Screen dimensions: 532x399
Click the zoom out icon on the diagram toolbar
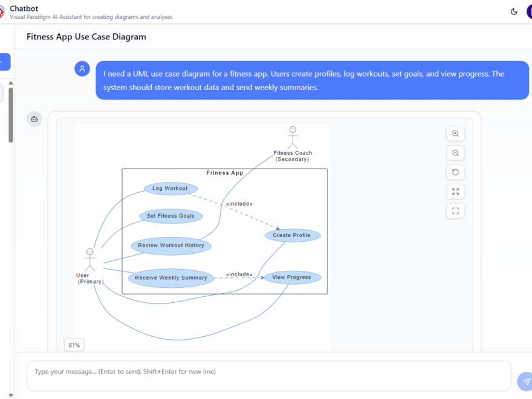[x=455, y=152]
